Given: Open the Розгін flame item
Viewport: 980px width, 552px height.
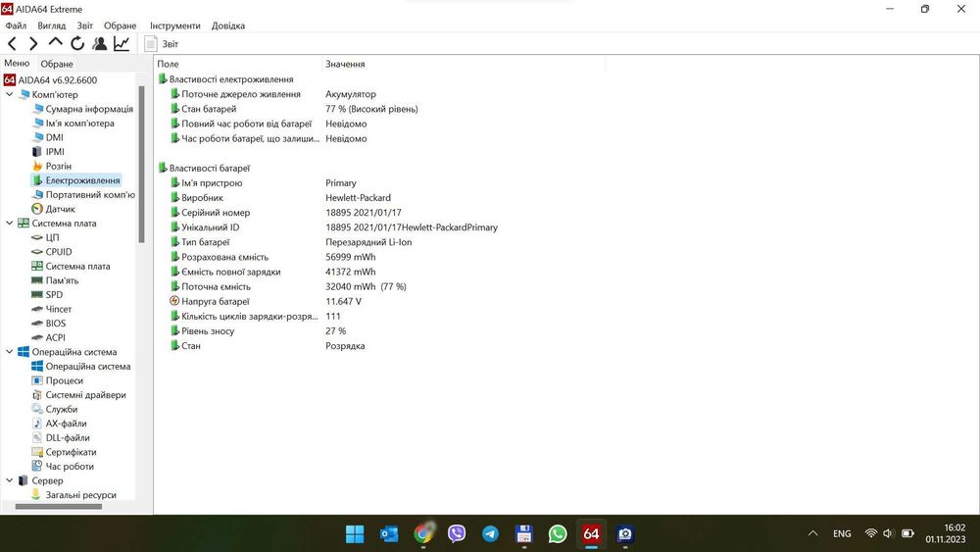Looking at the screenshot, I should click(x=52, y=167).
